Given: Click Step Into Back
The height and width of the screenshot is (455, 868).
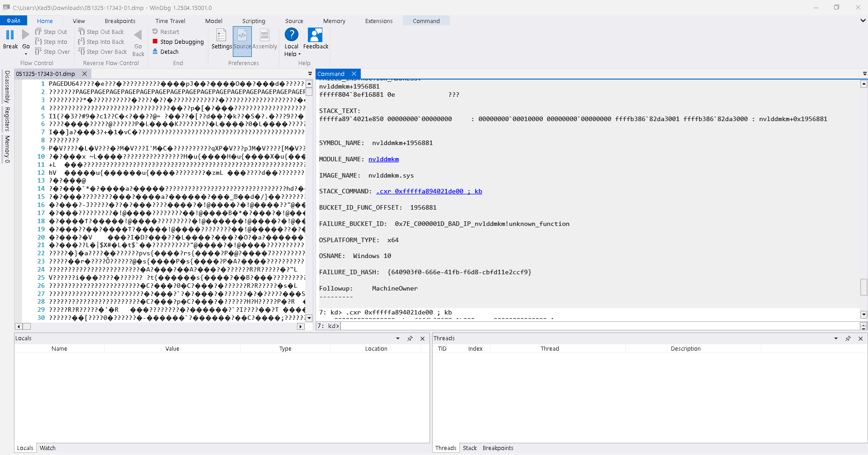Looking at the screenshot, I should [101, 42].
